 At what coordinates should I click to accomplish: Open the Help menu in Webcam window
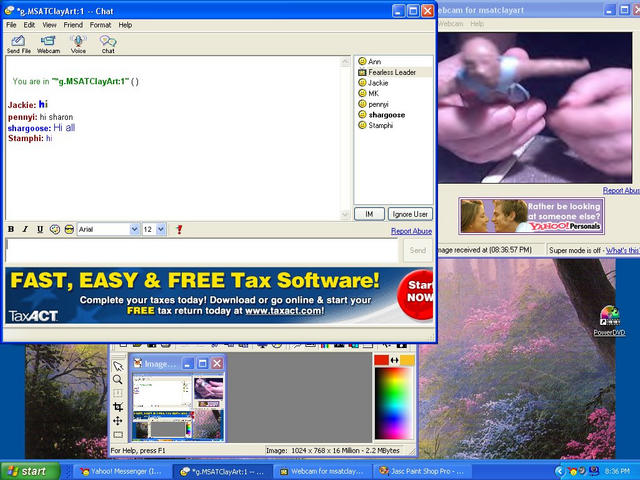pos(477,24)
